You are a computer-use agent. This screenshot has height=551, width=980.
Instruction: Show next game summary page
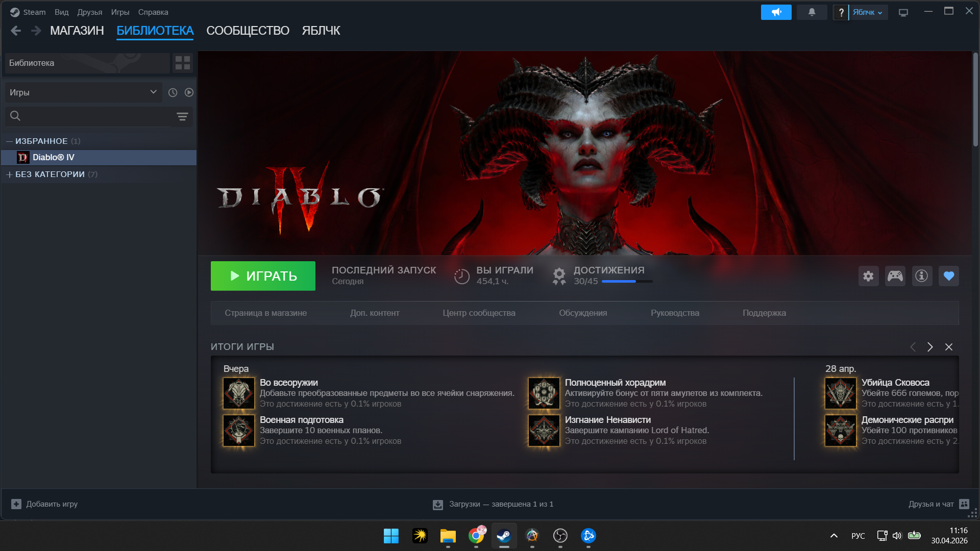[x=930, y=347]
